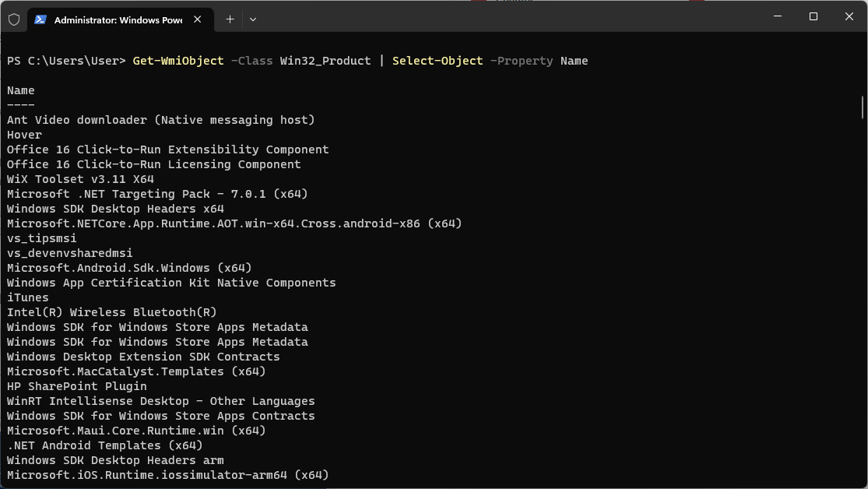Screen dimensions: 868x489
Task: Click Windows App Certification Kit Native Components line
Action: [x=171, y=283]
